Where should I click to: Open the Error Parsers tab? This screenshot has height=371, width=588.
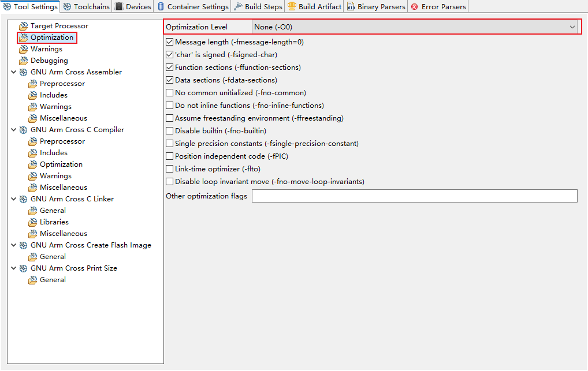(438, 7)
